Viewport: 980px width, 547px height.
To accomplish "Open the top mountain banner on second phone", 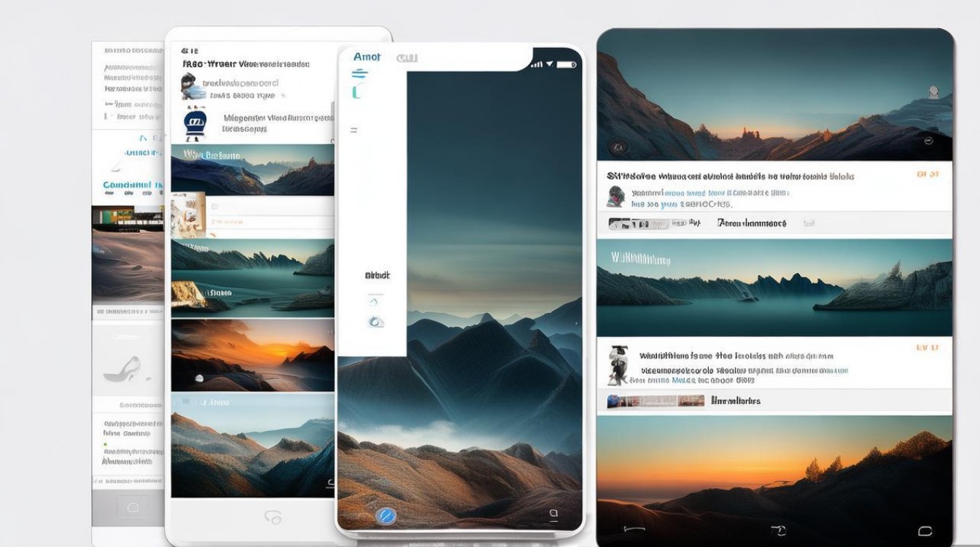I will click(253, 169).
